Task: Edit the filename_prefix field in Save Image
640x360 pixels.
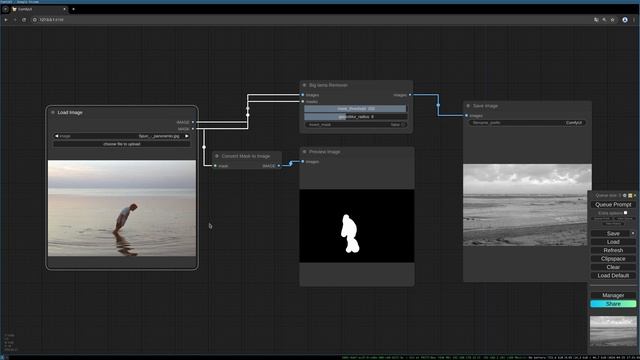Action: (527, 122)
